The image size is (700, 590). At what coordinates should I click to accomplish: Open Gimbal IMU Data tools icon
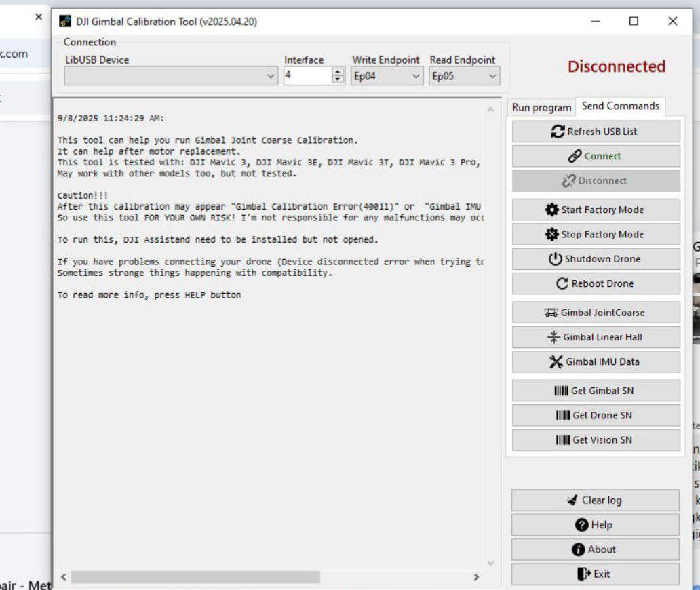tap(556, 361)
